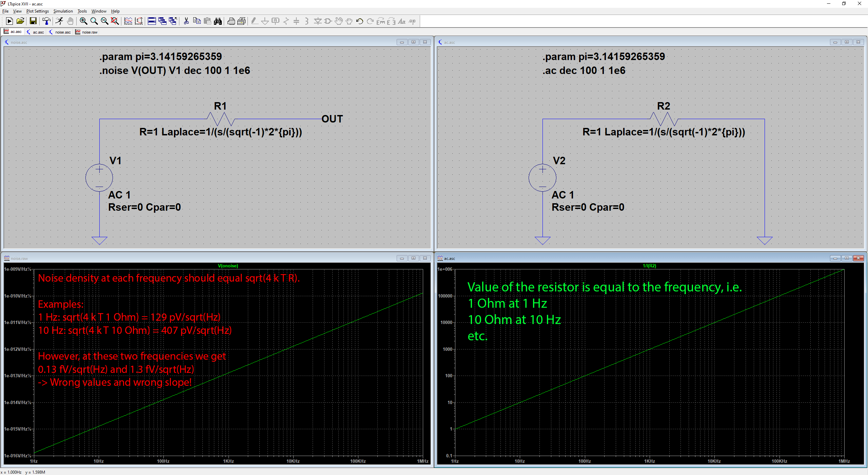Zoom out on the schematic

(x=104, y=21)
